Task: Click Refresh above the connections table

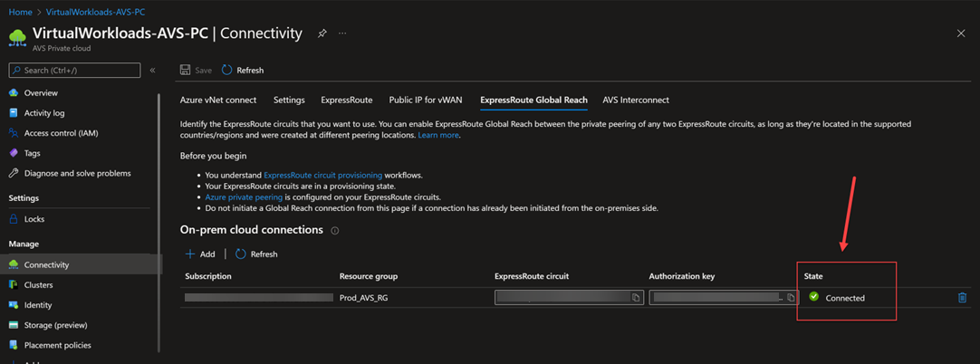Action: pos(257,254)
